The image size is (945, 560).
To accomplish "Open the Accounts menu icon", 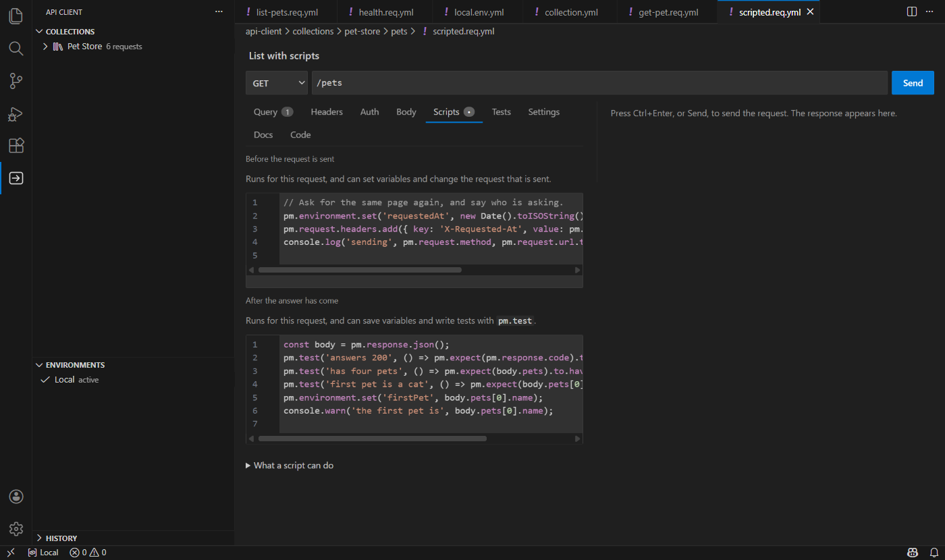I will tap(16, 497).
